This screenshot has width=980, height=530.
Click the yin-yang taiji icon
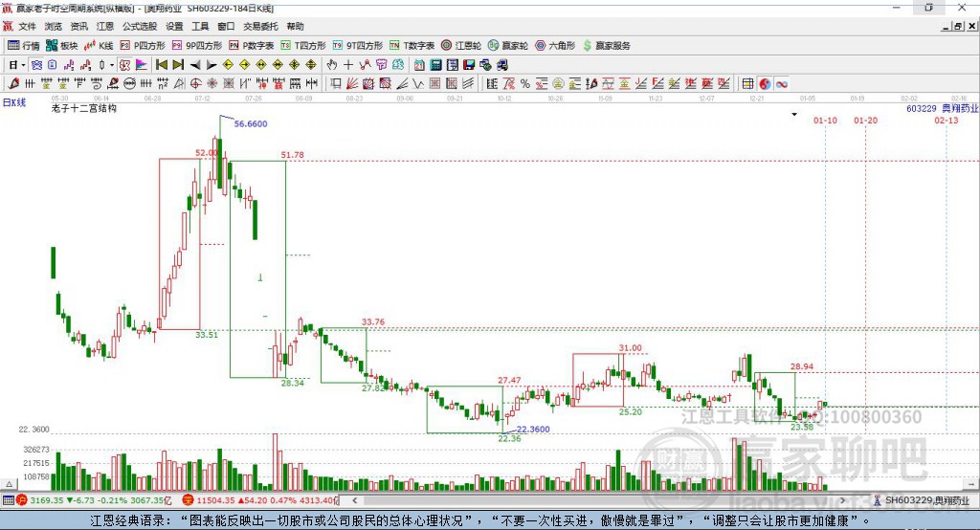click(765, 84)
